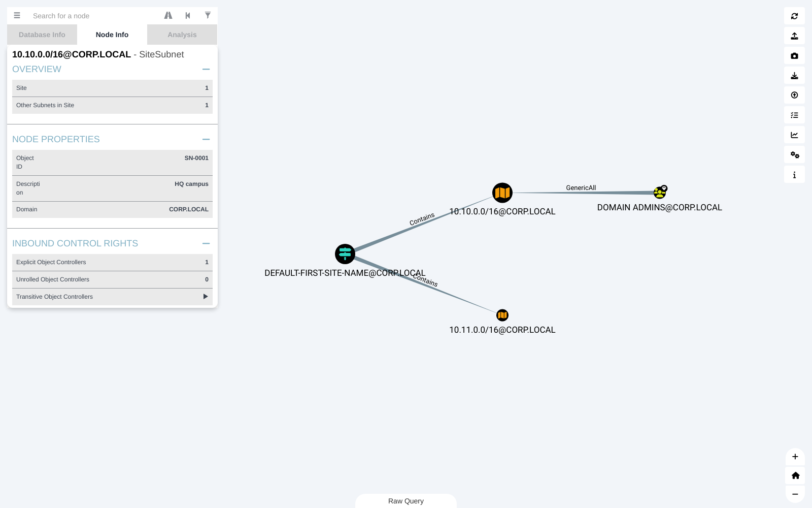Click the INBOUND CONTROL RIGHTS heading
Image resolution: width=812 pixels, height=508 pixels.
[75, 243]
